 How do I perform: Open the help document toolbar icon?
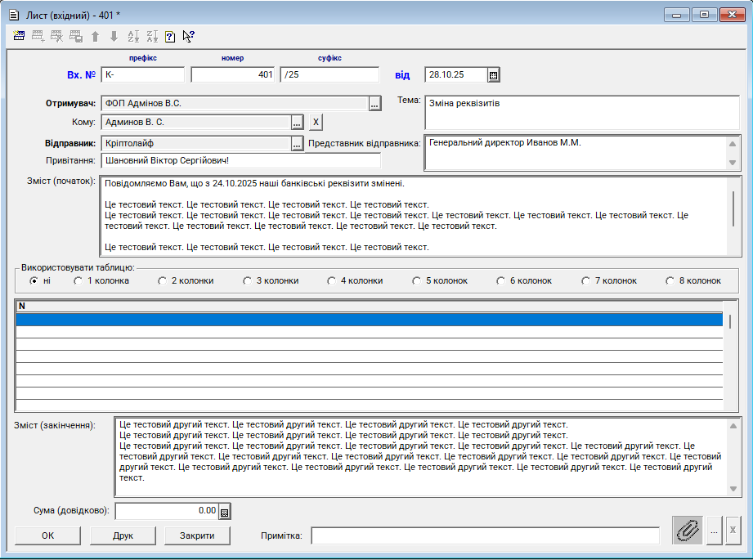(170, 36)
